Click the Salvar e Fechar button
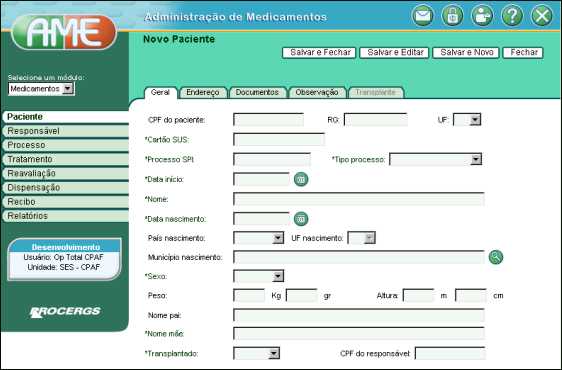 tap(319, 53)
